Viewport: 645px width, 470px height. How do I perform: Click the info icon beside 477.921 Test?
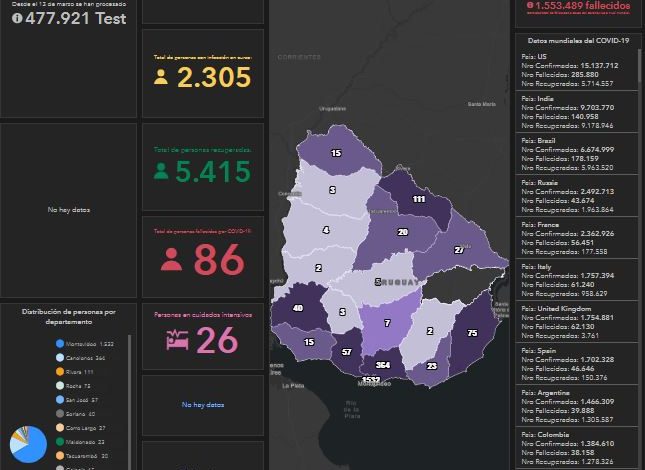click(17, 18)
